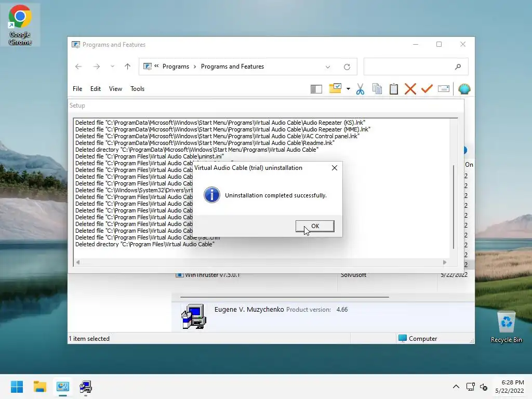Open the File menu
The image size is (532, 399).
tap(77, 88)
